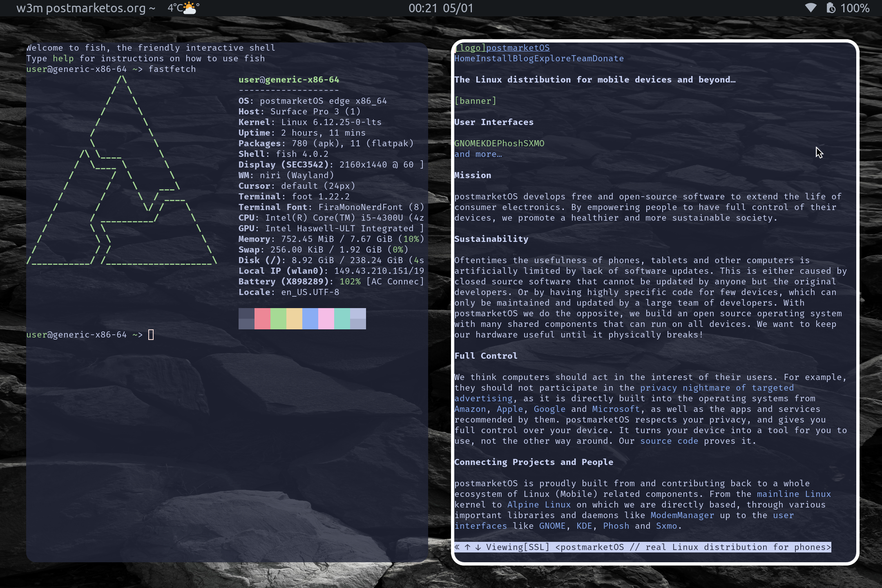The image size is (882, 588).
Task: Open the Google link
Action: 550,409
